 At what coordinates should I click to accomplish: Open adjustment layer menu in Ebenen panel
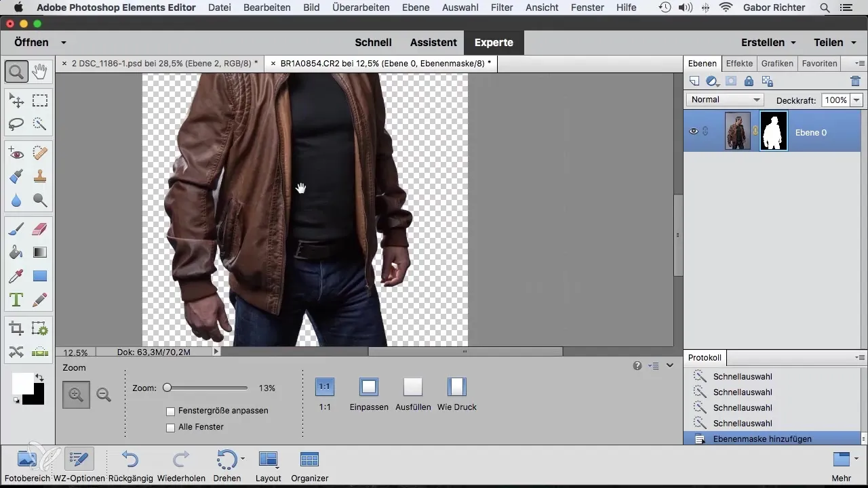point(712,81)
